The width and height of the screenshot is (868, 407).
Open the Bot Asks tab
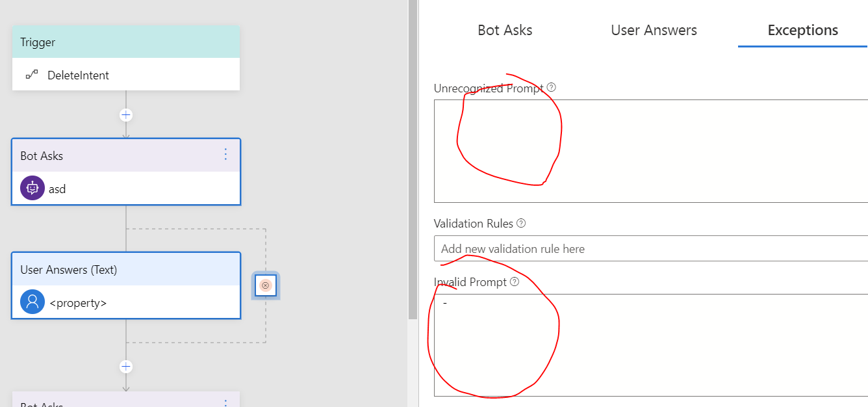tap(505, 30)
